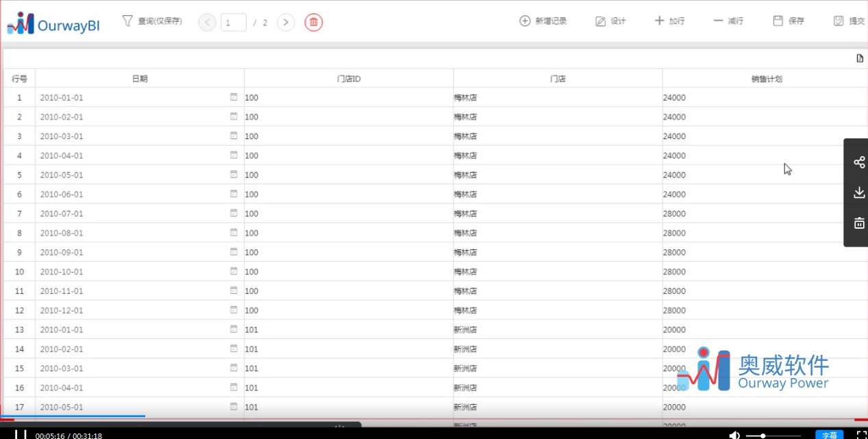Click 门店ID cell 101 in row 17
Screen dimensions: 868x439
click(349, 407)
